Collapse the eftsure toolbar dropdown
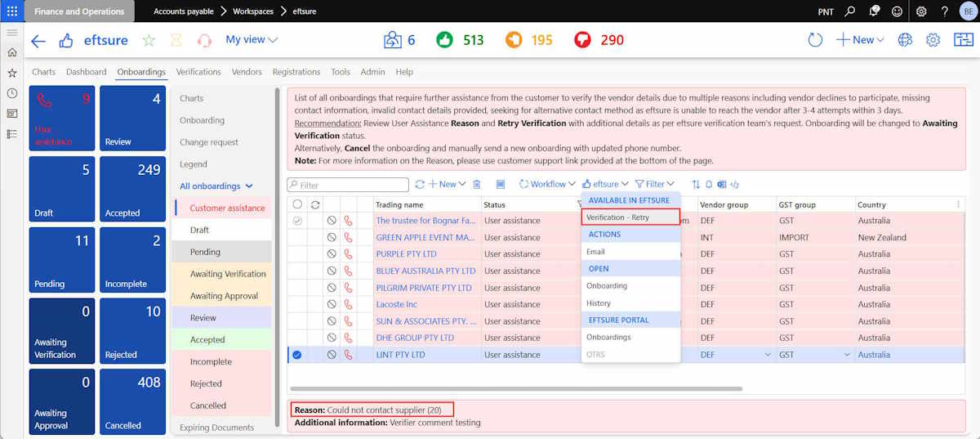The height and width of the screenshot is (439, 980). tap(605, 185)
